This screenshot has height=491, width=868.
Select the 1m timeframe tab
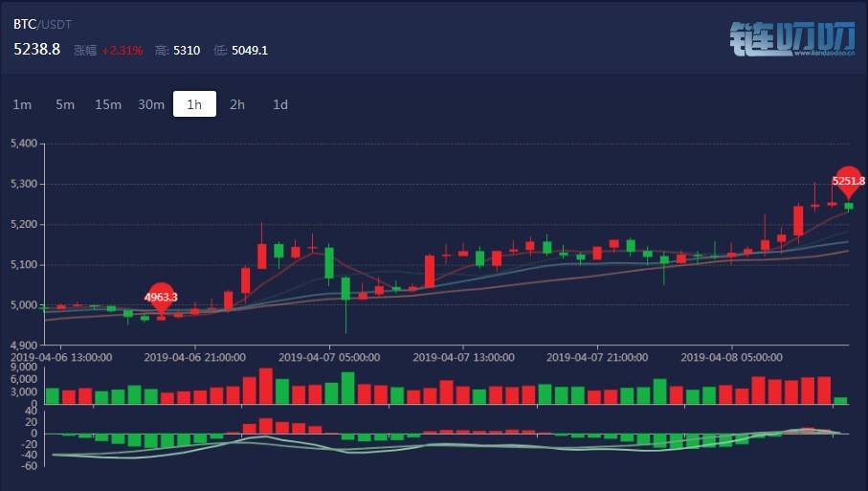pyautogui.click(x=22, y=104)
